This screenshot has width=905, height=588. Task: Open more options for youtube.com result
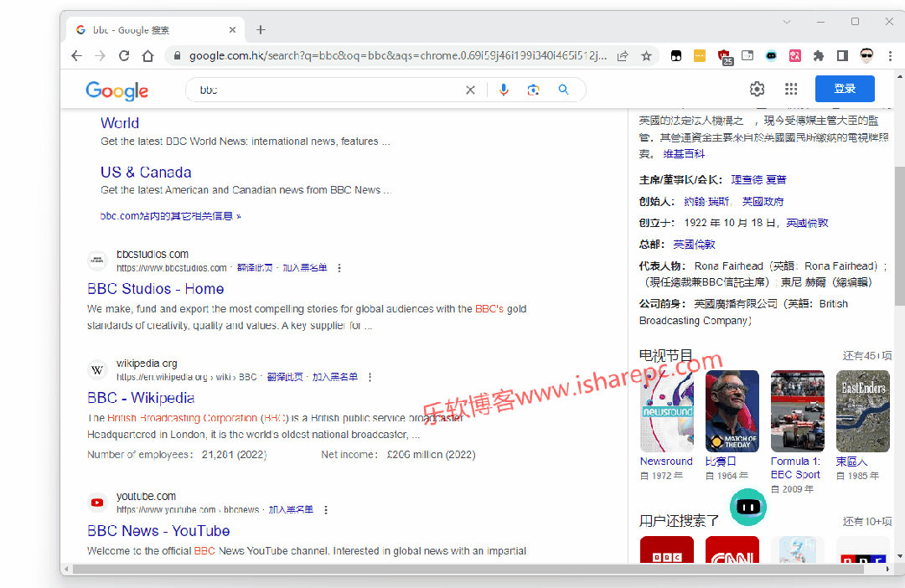326,510
